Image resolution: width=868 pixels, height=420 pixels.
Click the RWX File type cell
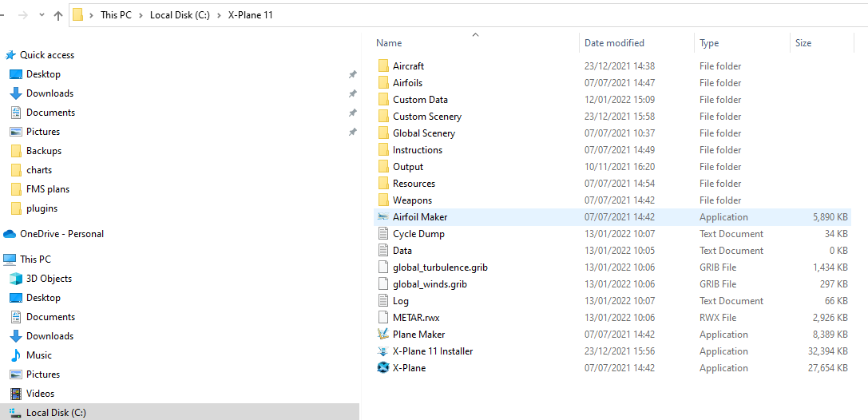[718, 318]
